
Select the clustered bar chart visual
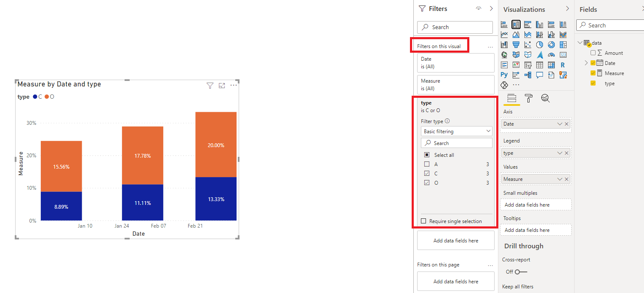pyautogui.click(x=528, y=24)
